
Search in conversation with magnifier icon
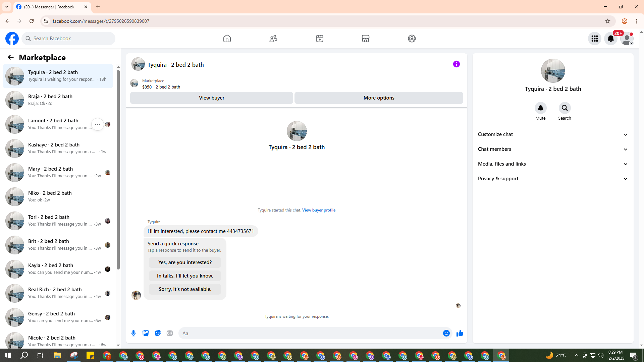565,108
